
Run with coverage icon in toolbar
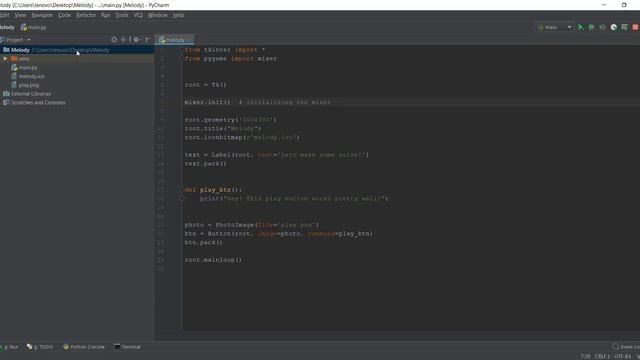[x=602, y=27]
